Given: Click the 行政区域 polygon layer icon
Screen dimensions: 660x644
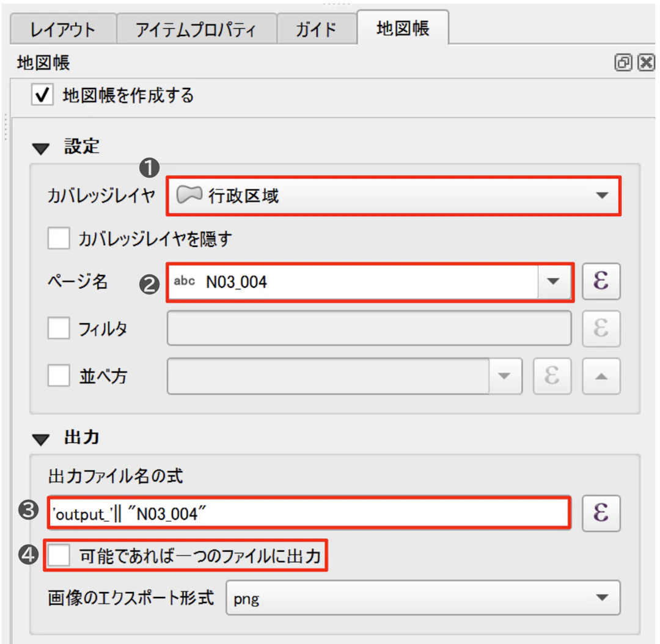Looking at the screenshot, I should (x=189, y=196).
